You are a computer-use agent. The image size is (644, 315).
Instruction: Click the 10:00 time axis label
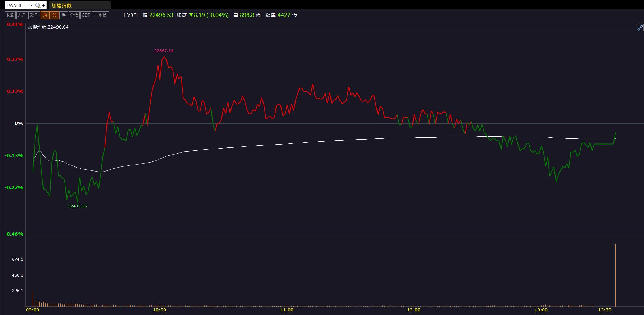click(160, 310)
